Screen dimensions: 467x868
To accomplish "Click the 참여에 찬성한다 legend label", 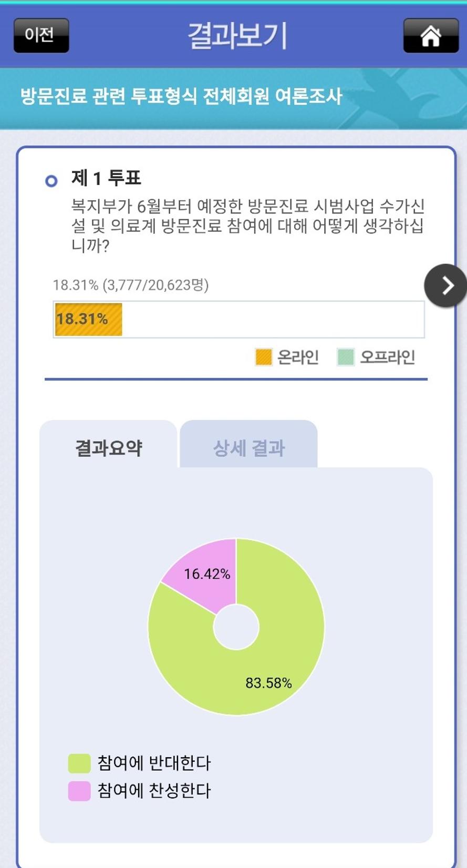I will pyautogui.click(x=154, y=791).
